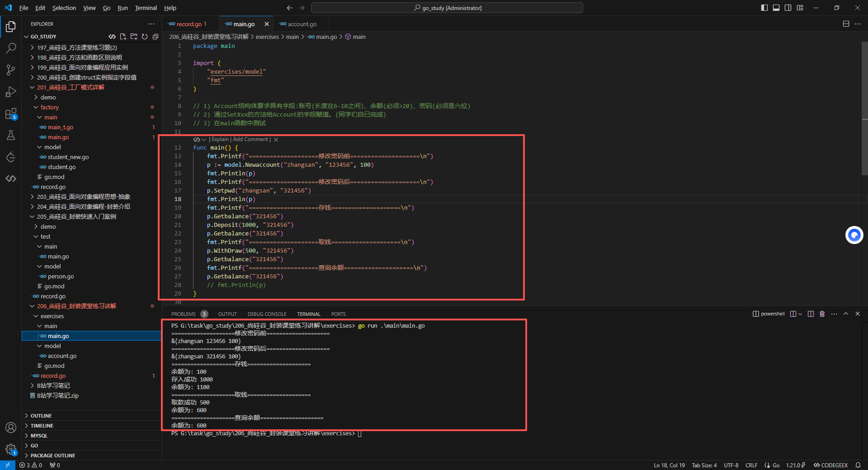The image size is (868, 470).
Task: Dismiss the CodeGeeX code lens
Action: pyautogui.click(x=276, y=140)
